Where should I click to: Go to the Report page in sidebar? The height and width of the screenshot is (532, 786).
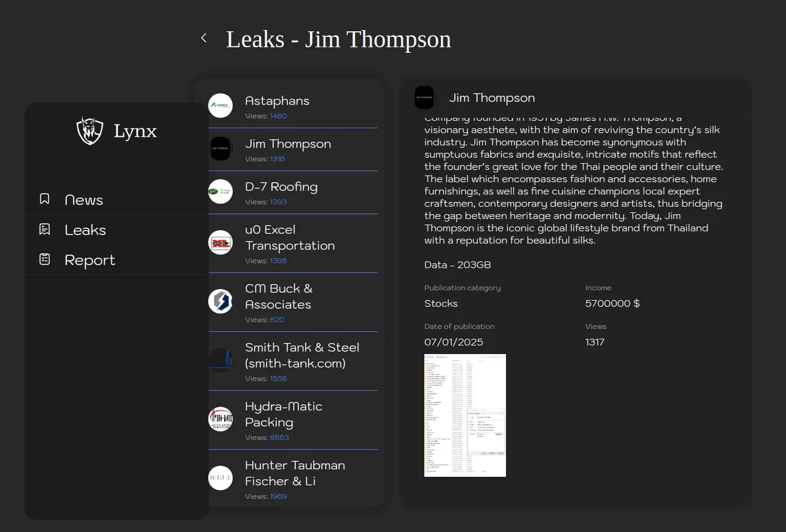(90, 260)
